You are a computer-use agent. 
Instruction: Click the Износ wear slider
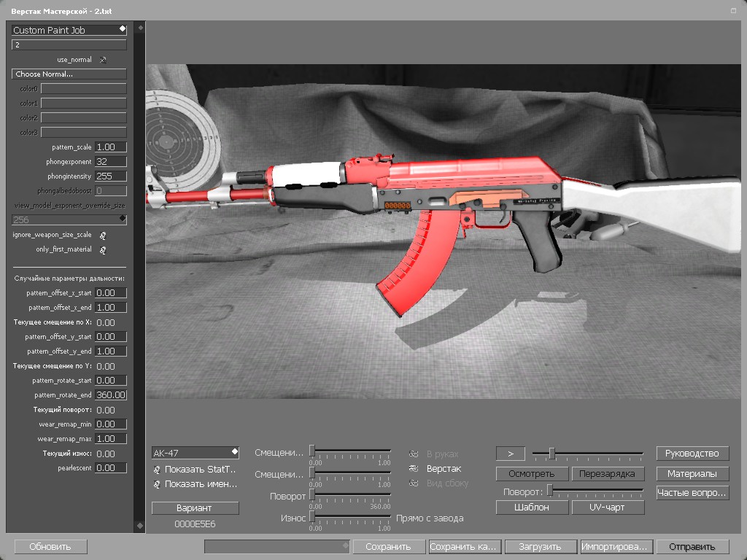(x=350, y=516)
